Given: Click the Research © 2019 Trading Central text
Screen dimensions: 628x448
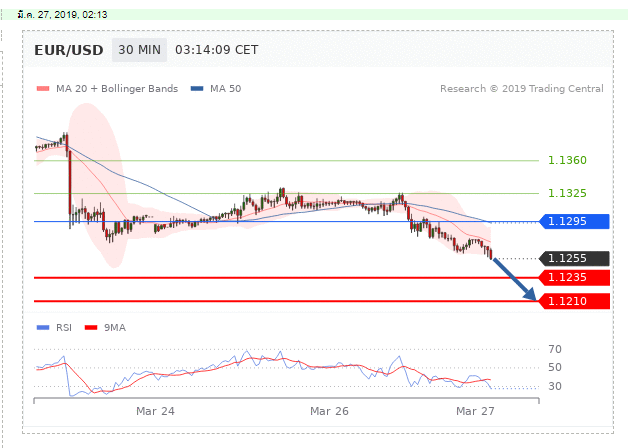Looking at the screenshot, I should pyautogui.click(x=521, y=88).
